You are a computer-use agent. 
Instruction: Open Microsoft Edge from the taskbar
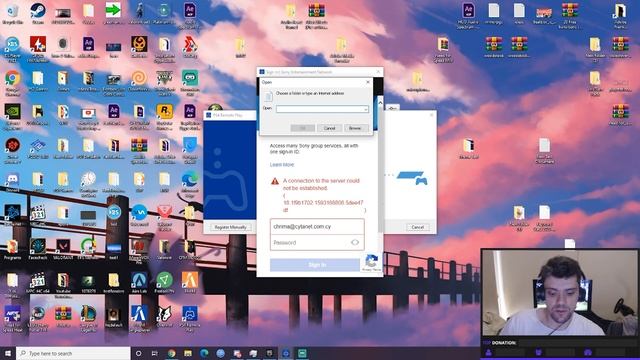(x=204, y=353)
